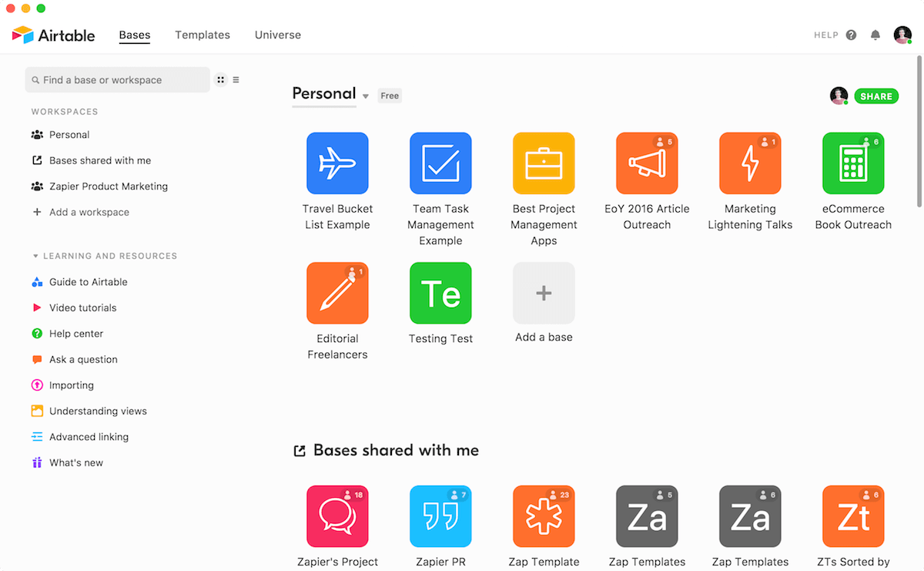Click Add a workspace
This screenshot has width=924, height=571.
80,212
